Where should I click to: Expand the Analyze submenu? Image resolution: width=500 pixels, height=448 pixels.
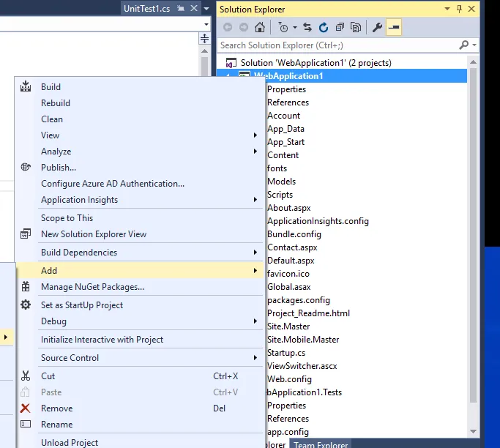tap(140, 152)
